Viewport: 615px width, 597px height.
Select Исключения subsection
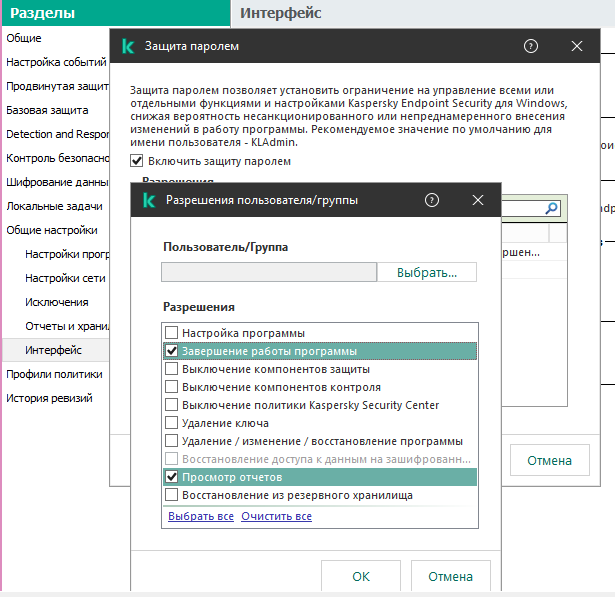coord(56,302)
